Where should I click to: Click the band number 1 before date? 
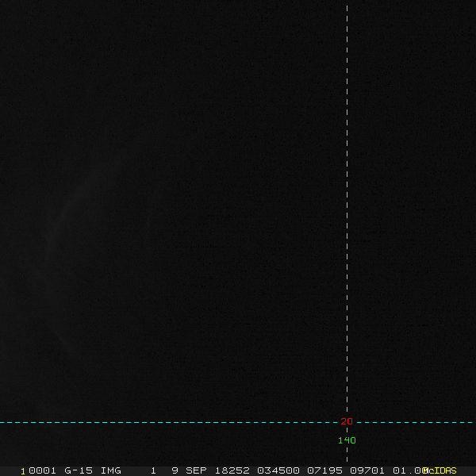point(153,470)
